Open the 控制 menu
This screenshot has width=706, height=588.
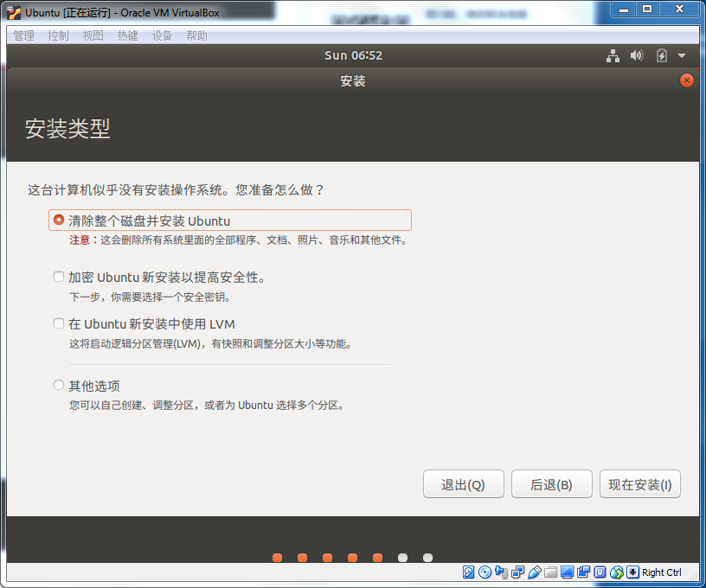click(x=59, y=35)
